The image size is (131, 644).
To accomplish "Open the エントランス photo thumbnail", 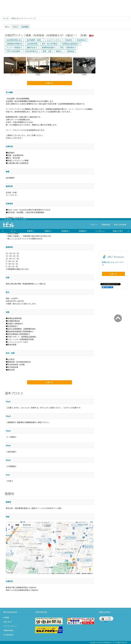I will pyautogui.click(x=15, y=65).
